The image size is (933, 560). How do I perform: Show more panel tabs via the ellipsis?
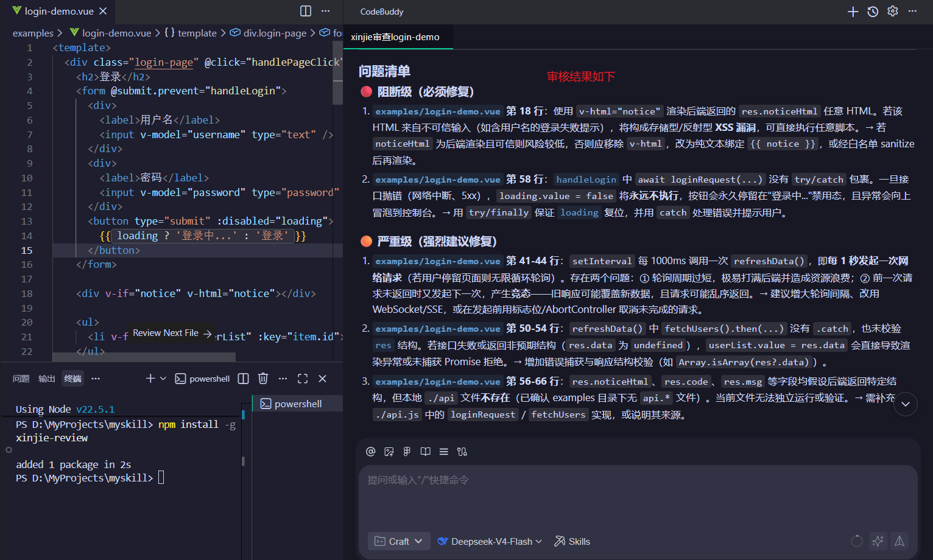click(x=96, y=379)
